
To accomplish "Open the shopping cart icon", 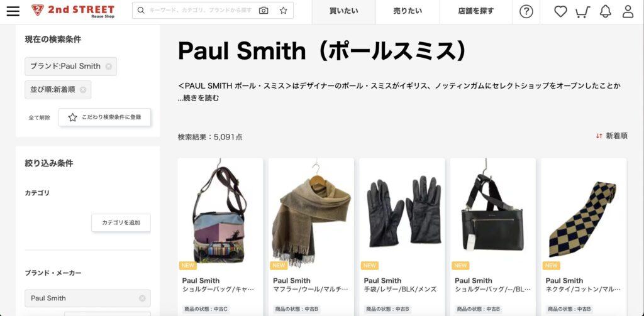I will coord(582,12).
